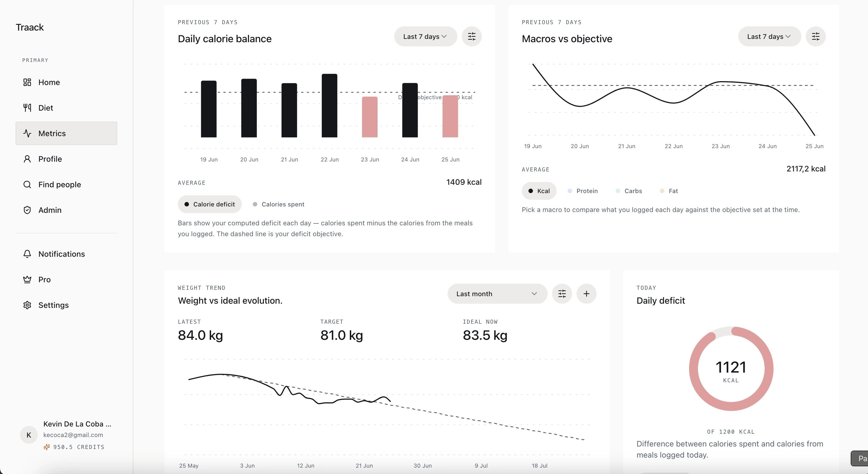The image size is (868, 474).
Task: Click the Home dashboard icon
Action: [x=27, y=82]
